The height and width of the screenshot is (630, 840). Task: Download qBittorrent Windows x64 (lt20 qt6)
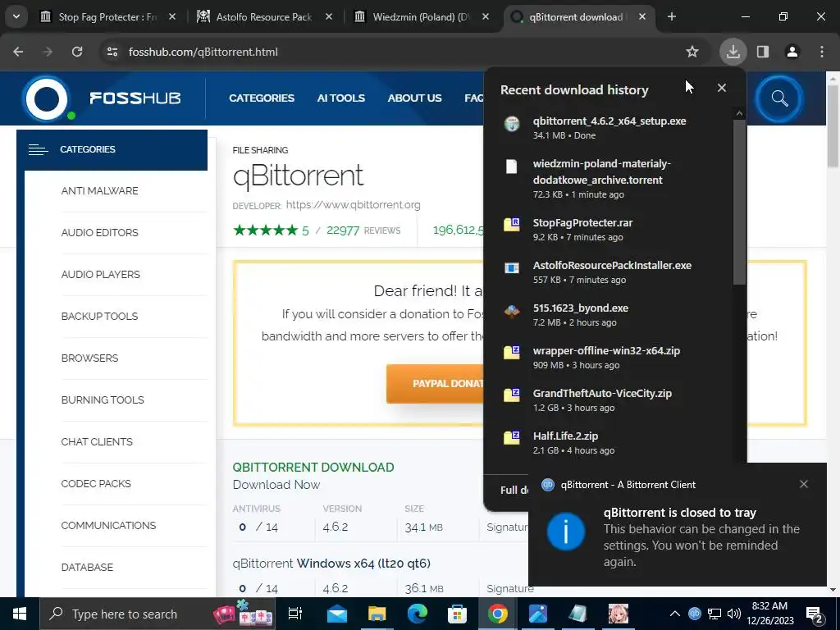coord(331,564)
